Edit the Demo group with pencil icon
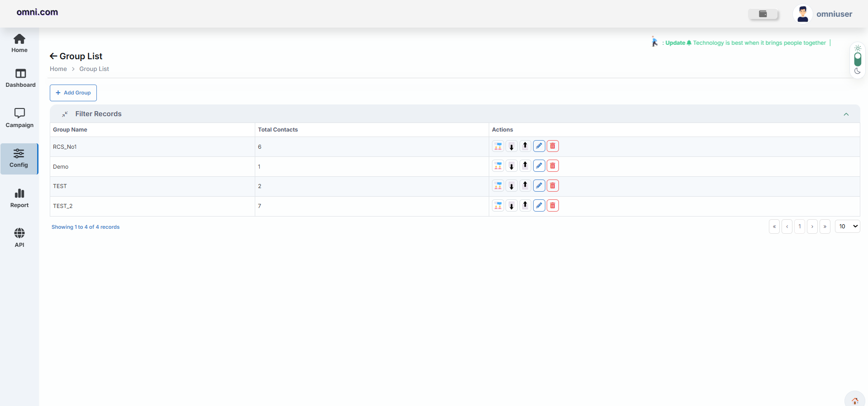This screenshot has height=406, width=868. tap(539, 166)
